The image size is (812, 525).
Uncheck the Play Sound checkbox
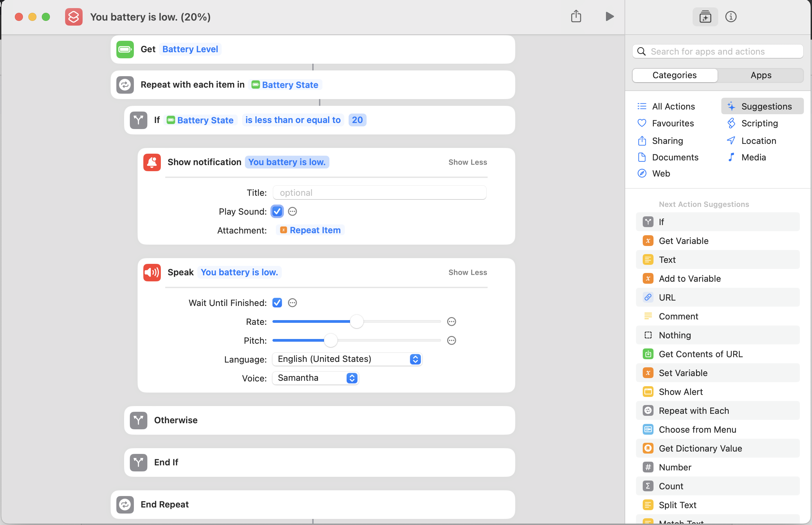pos(277,211)
